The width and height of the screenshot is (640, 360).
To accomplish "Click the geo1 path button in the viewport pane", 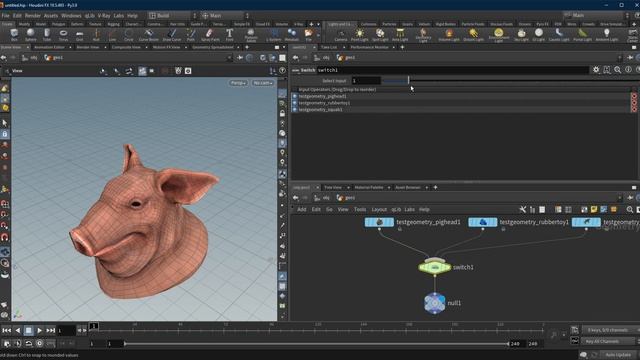I will pyautogui.click(x=54, y=58).
